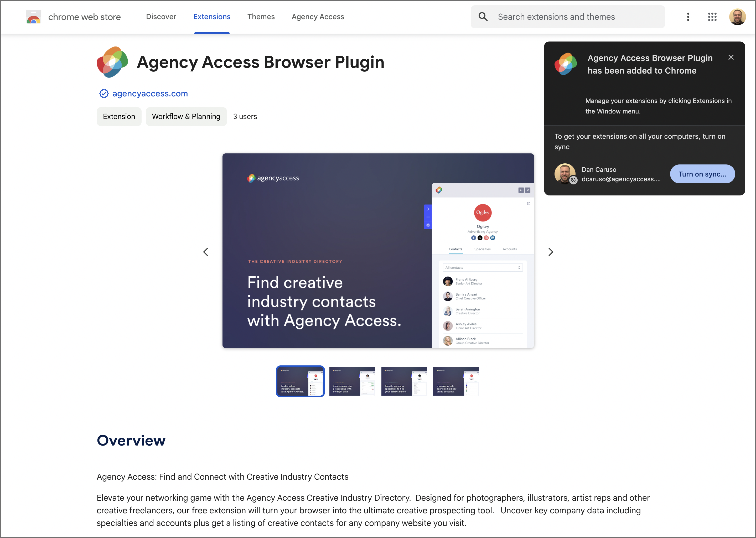
Task: Click the Agency Access plugin logo beside the title
Action: (x=112, y=62)
